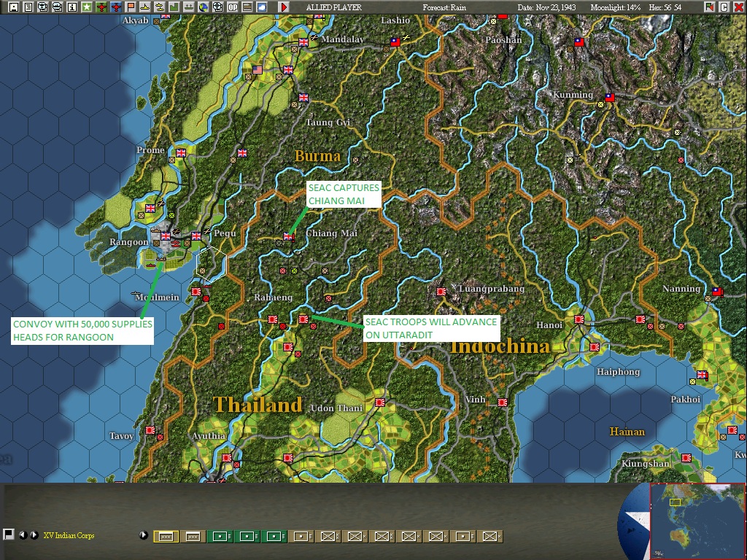Click the Akyab map label

click(x=135, y=20)
